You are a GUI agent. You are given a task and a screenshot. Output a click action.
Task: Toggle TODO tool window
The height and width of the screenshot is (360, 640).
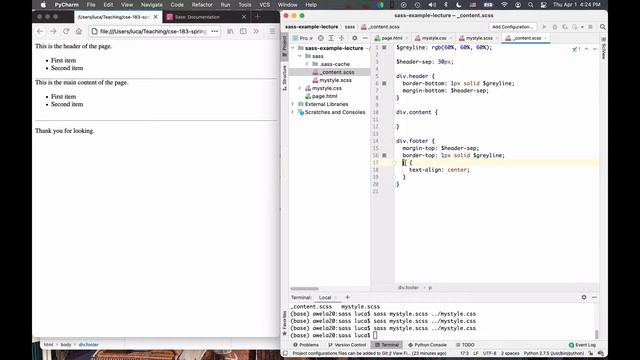coord(465,345)
